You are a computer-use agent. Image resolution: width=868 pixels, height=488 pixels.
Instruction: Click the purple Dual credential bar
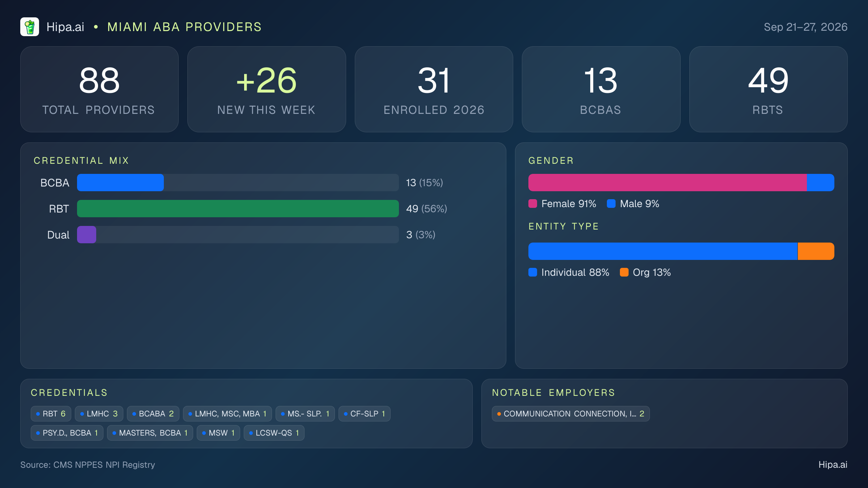point(86,235)
